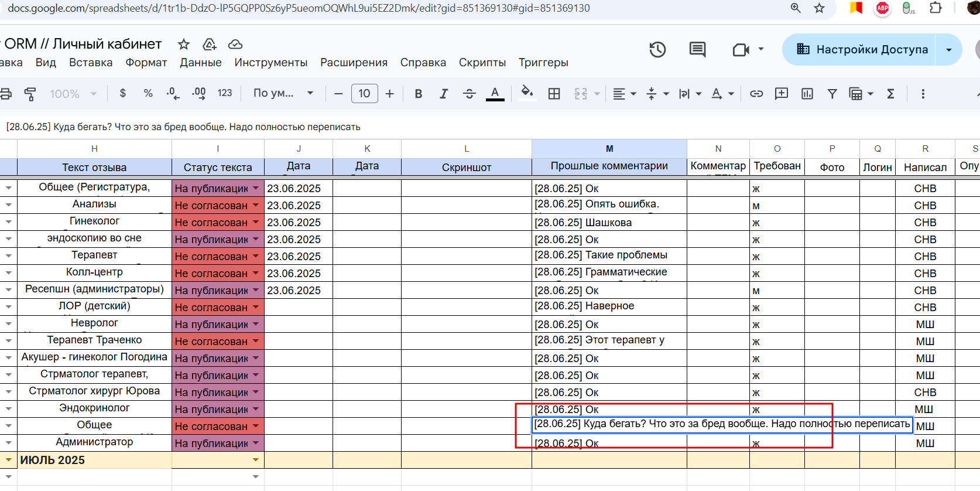
Task: Collapse the ИЮЛЬ 2025 group arrow
Action: [x=8, y=460]
